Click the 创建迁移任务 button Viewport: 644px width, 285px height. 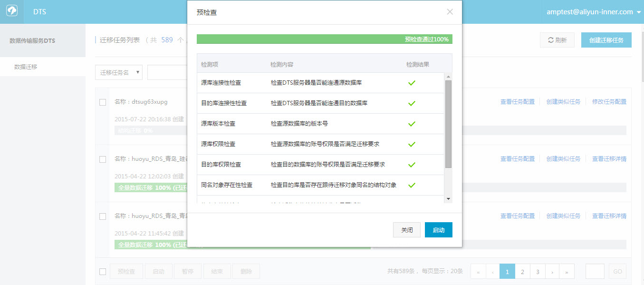[x=606, y=40]
